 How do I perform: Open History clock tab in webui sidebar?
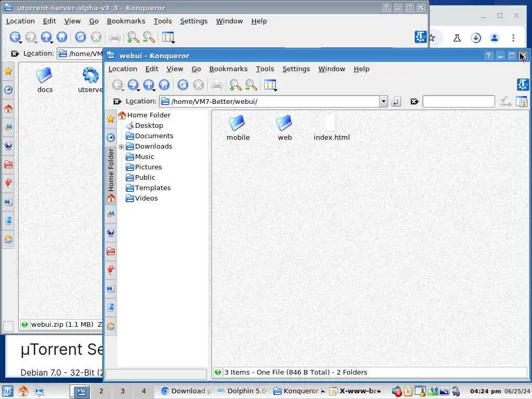pyautogui.click(x=111, y=137)
